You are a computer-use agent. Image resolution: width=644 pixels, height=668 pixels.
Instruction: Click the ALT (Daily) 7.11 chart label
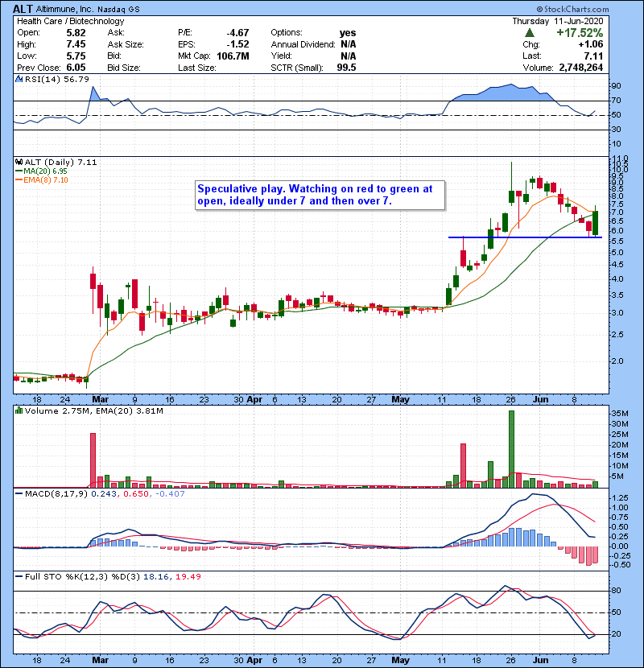click(x=60, y=163)
